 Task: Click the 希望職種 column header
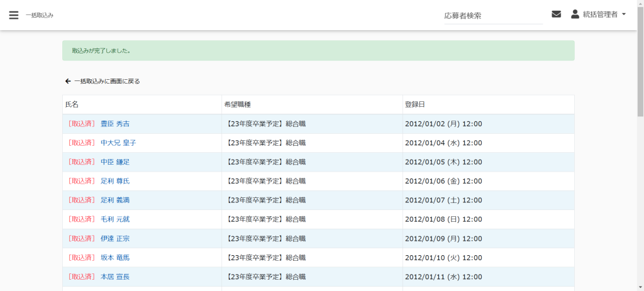tap(238, 104)
